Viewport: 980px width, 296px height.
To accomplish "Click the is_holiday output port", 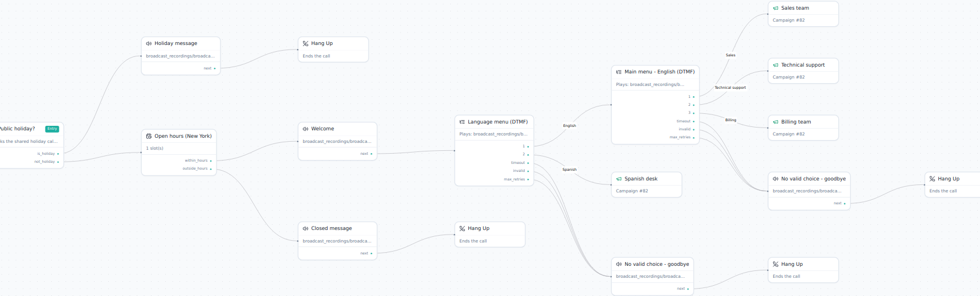I will tap(58, 154).
